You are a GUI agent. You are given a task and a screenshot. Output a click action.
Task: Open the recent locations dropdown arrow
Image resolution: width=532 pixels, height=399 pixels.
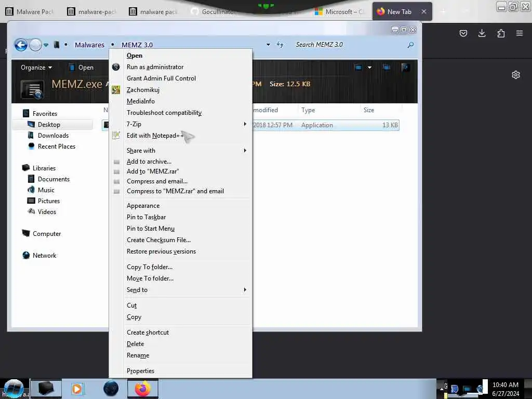tap(46, 45)
